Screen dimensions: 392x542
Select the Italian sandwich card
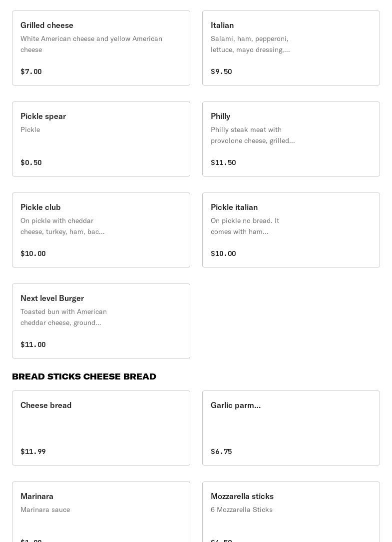pyautogui.click(x=291, y=48)
